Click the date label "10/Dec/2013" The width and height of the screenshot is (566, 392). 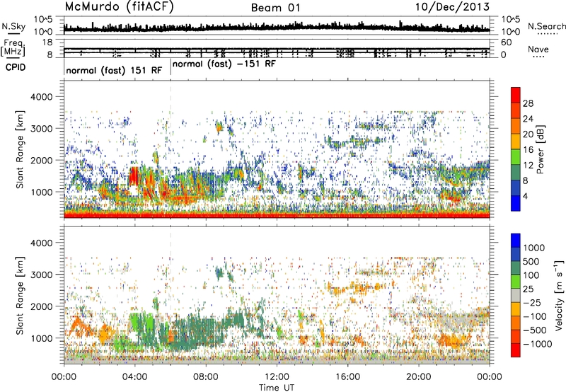point(452,7)
